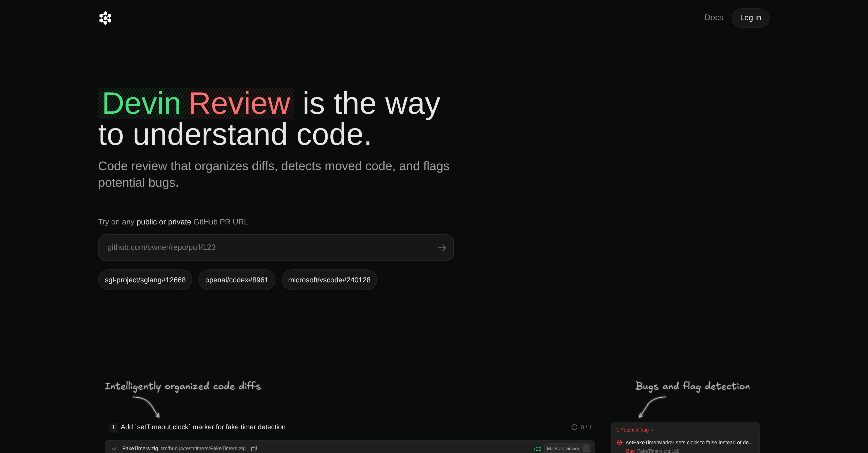Copy the FakeTimers.zig file path using the copy icon

click(254, 448)
